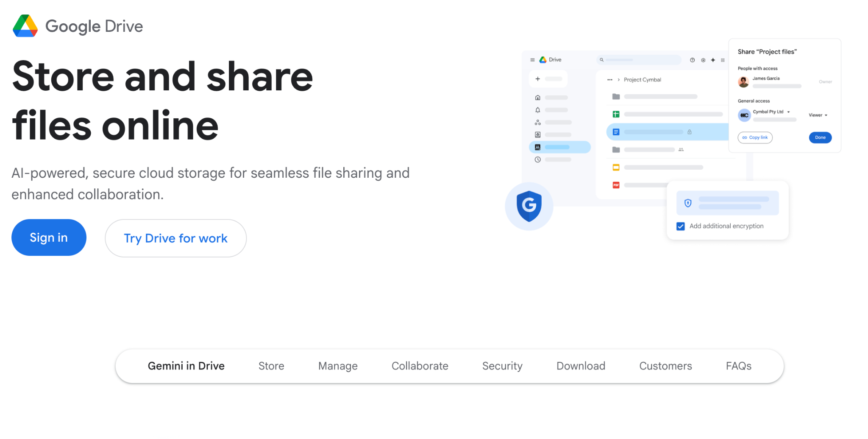Open the Google apps grid icon
868x439 pixels.
723,60
